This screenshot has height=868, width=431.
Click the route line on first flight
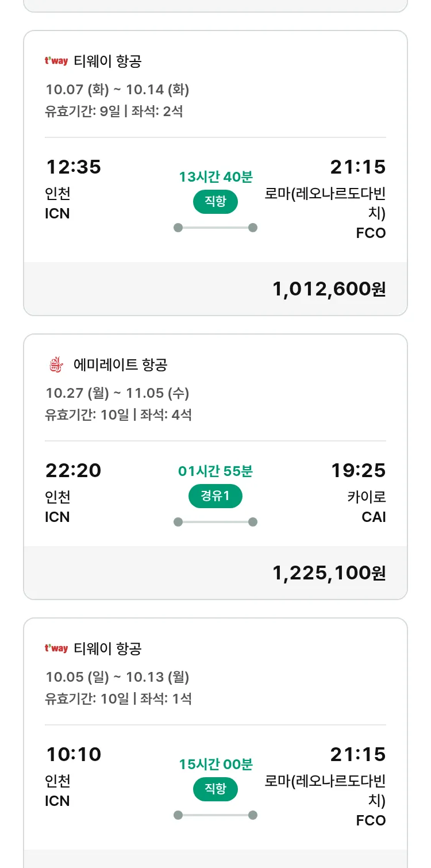pos(215,228)
